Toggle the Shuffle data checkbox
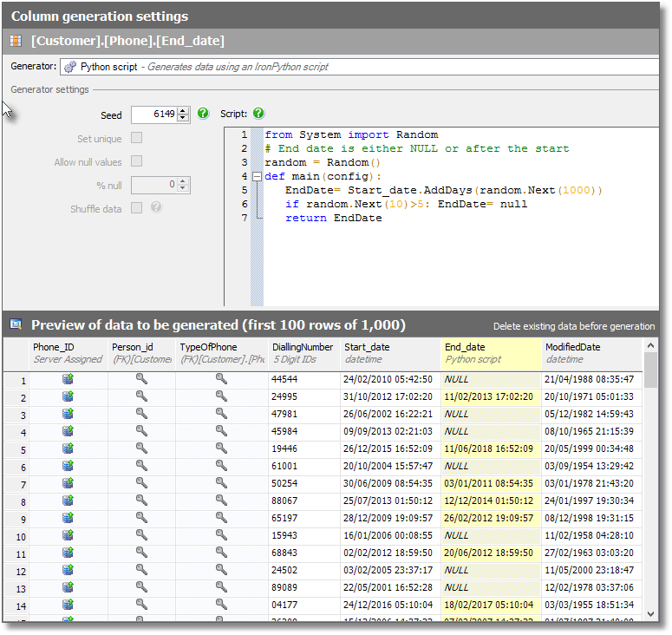 coord(136,208)
